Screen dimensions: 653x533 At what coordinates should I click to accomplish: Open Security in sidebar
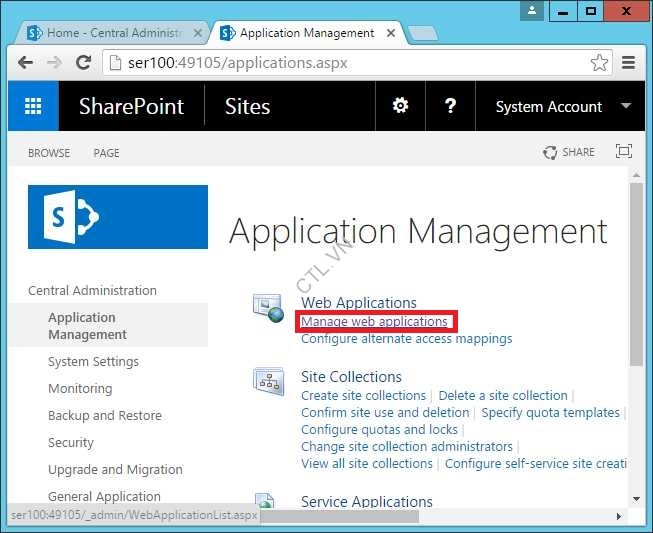click(x=71, y=442)
